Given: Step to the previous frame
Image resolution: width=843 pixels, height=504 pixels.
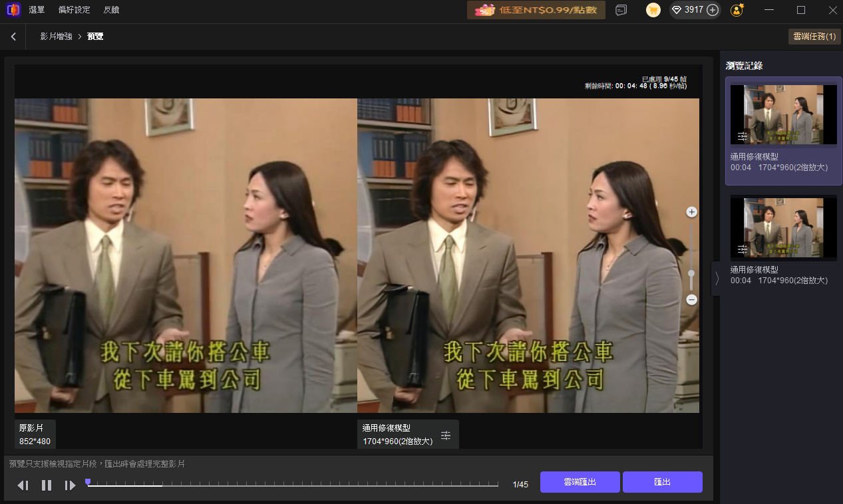Looking at the screenshot, I should 23,485.
